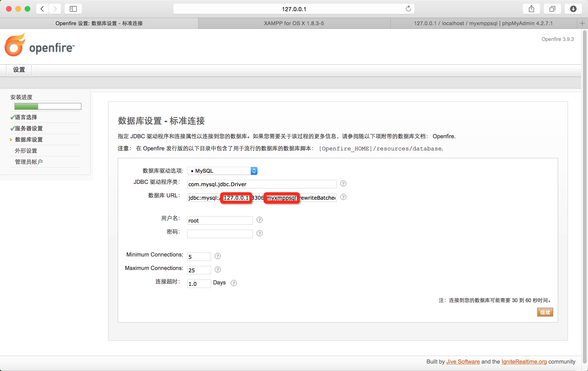Click the 继续 continue button

[545, 312]
